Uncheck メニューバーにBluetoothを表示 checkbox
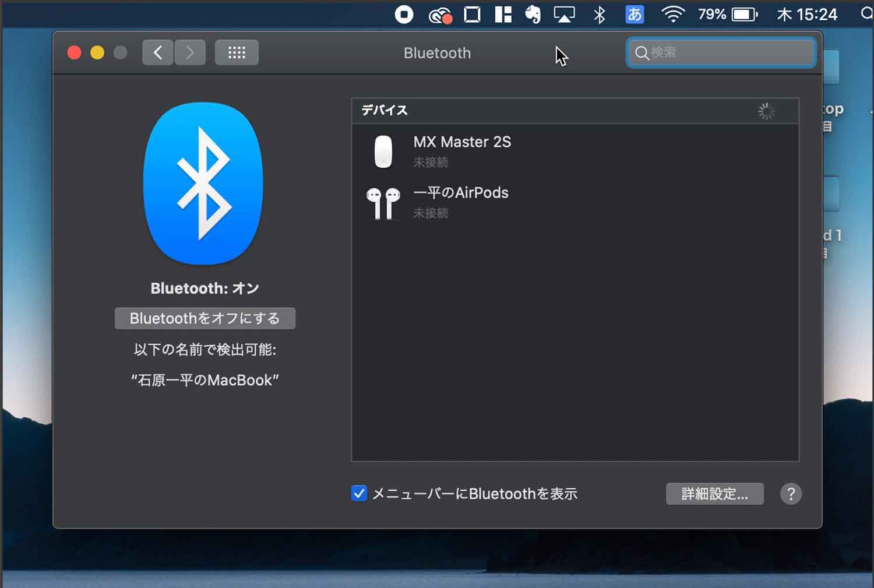874x588 pixels. tap(359, 493)
